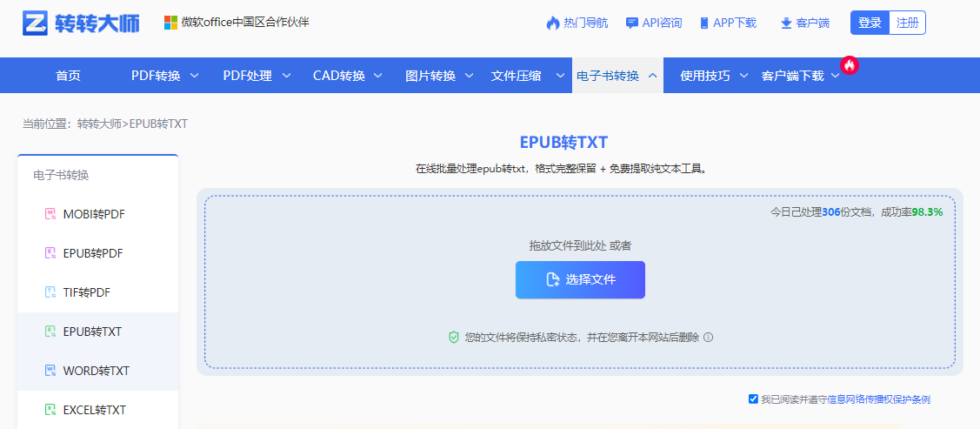
Task: Expand the 使用技巧 dropdown arrow
Action: (x=743, y=76)
